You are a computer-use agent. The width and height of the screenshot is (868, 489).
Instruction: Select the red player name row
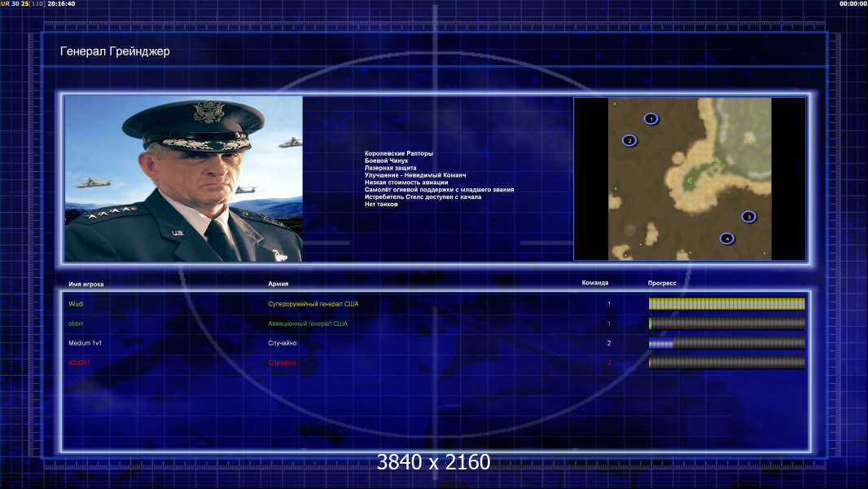(79, 363)
